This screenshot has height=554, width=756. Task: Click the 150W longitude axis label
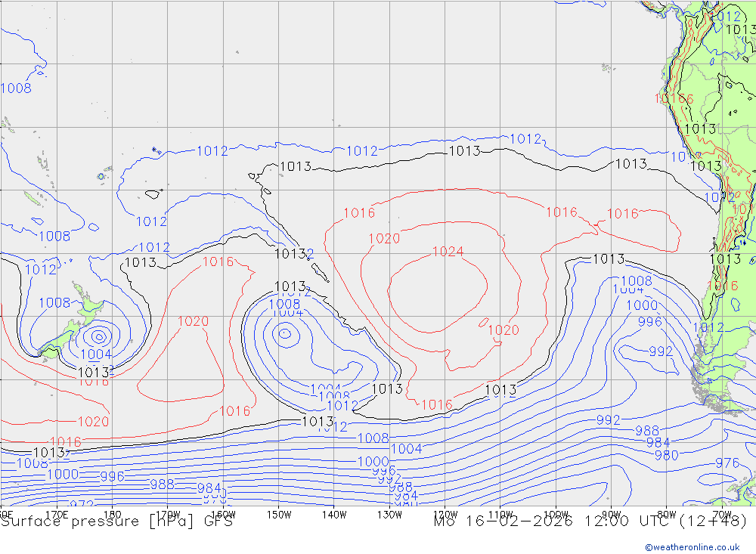click(x=279, y=515)
